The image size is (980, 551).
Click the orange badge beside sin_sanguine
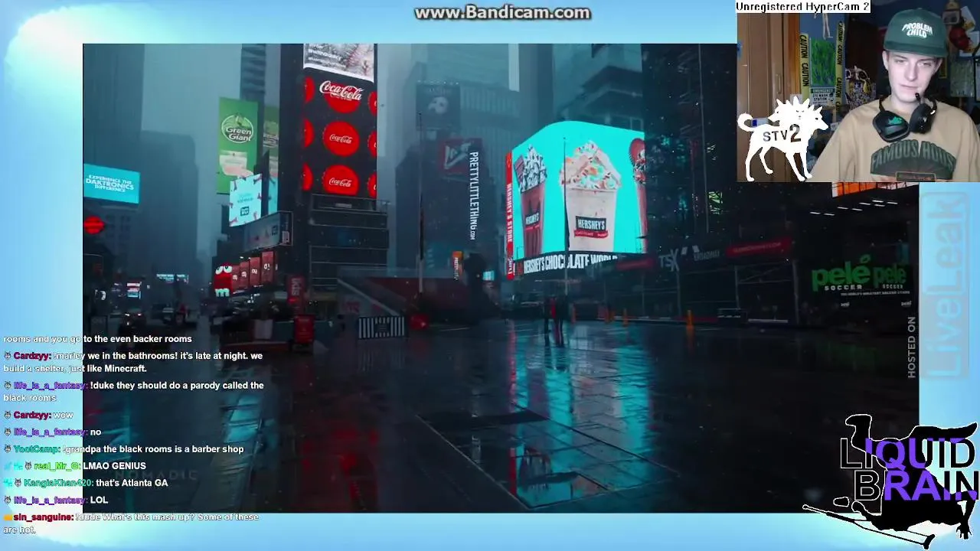(8, 517)
